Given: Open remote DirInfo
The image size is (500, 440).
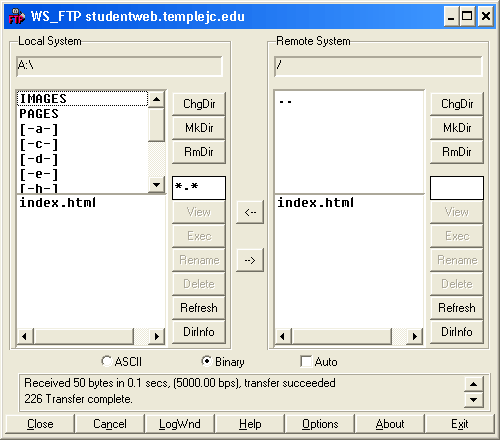Looking at the screenshot, I should click(x=457, y=332).
